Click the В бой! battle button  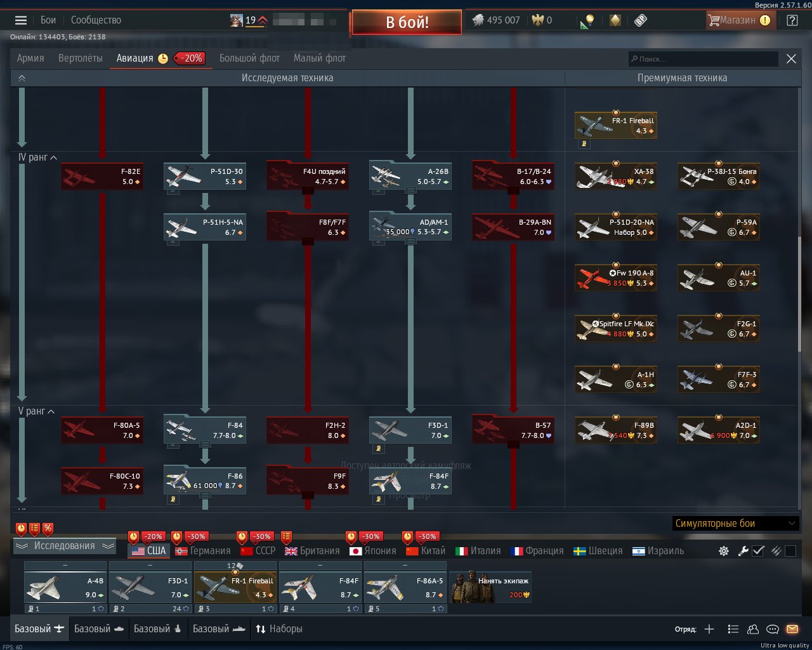click(x=407, y=22)
